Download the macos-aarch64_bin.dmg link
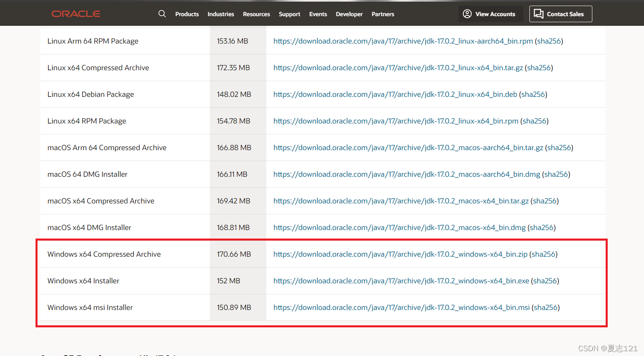 coord(407,174)
